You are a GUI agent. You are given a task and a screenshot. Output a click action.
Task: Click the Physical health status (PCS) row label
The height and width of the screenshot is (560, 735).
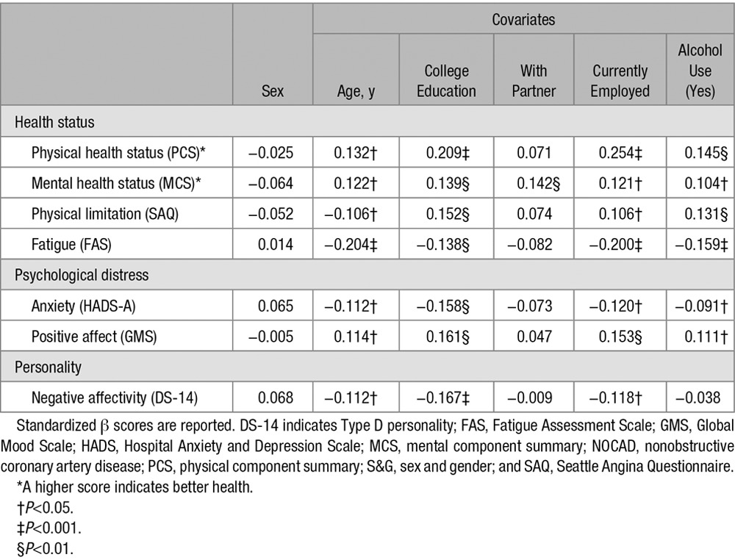(118, 153)
